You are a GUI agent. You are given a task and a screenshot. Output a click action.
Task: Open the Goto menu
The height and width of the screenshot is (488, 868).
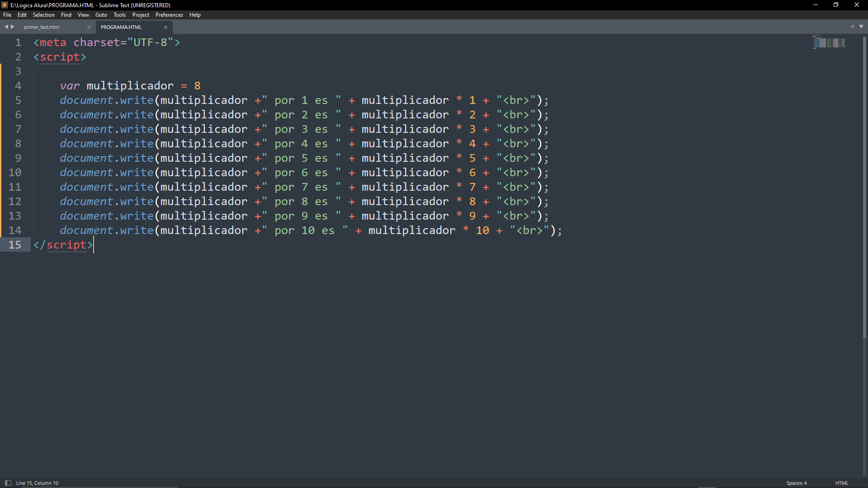pyautogui.click(x=101, y=15)
